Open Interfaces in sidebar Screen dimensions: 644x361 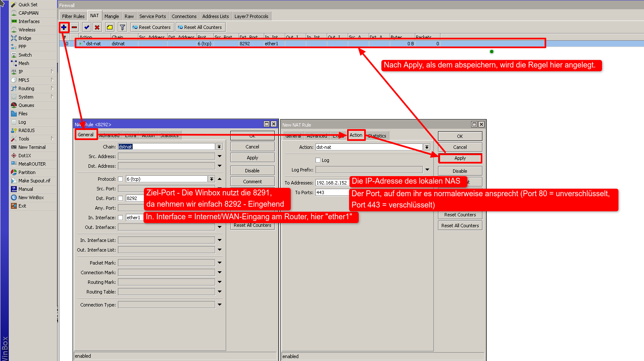point(29,21)
